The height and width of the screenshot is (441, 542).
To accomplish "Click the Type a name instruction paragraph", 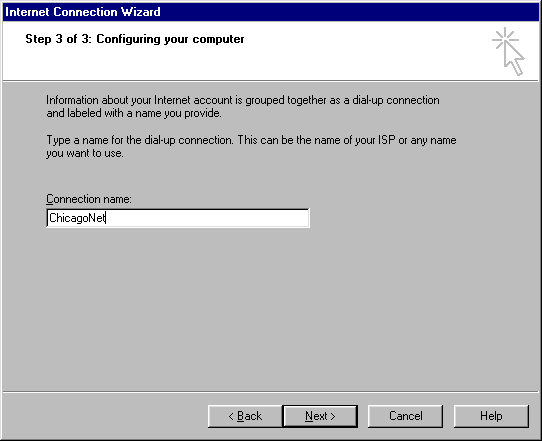I will click(251, 147).
